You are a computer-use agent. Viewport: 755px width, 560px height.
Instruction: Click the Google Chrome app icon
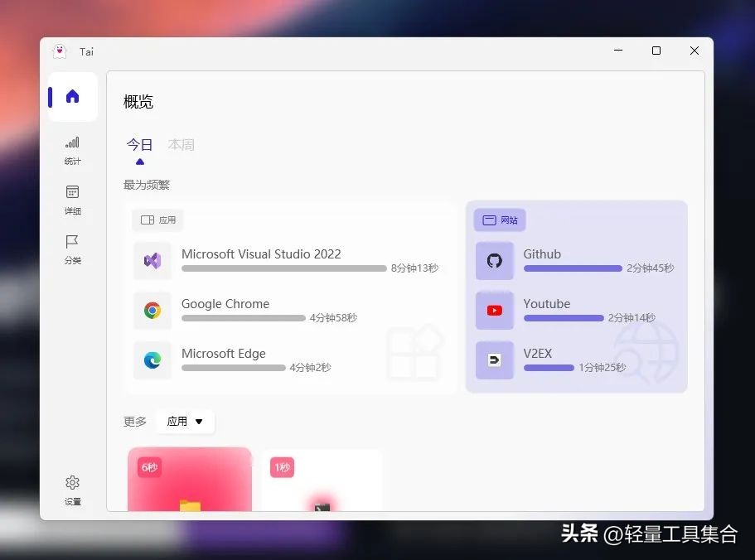point(152,311)
